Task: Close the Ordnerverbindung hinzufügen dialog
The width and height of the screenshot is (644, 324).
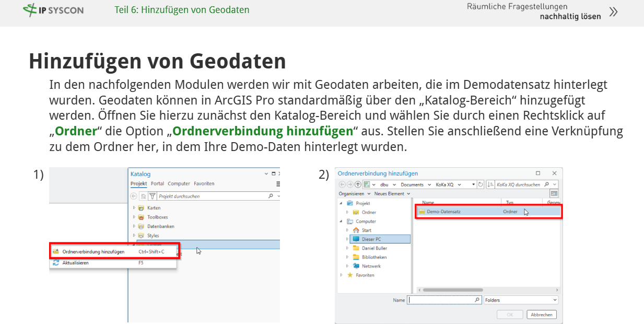Action: tap(555, 173)
